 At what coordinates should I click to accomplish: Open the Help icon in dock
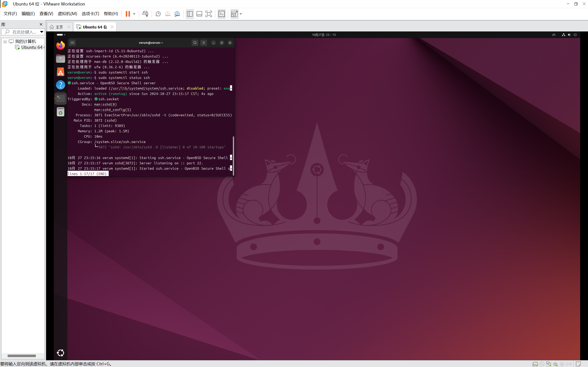point(60,85)
